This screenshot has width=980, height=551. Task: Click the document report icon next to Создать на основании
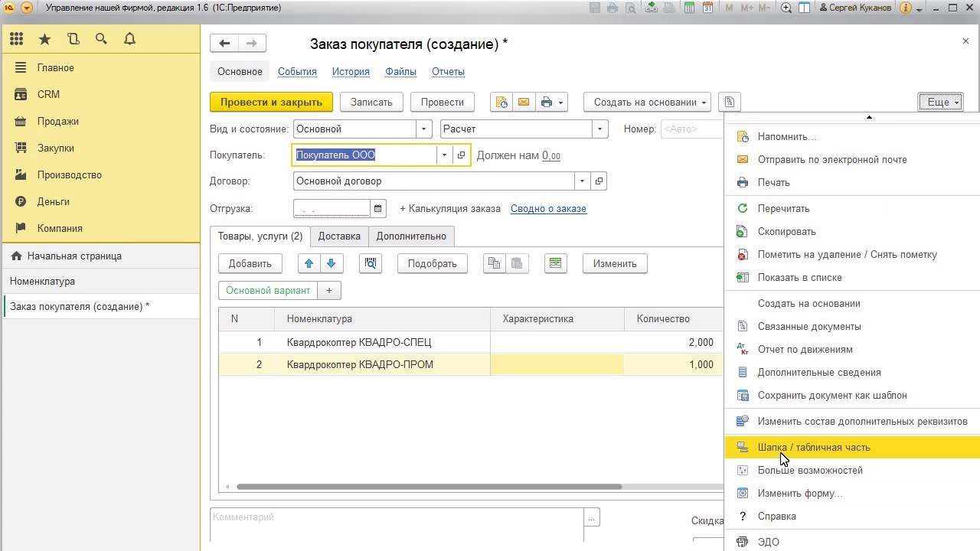730,102
